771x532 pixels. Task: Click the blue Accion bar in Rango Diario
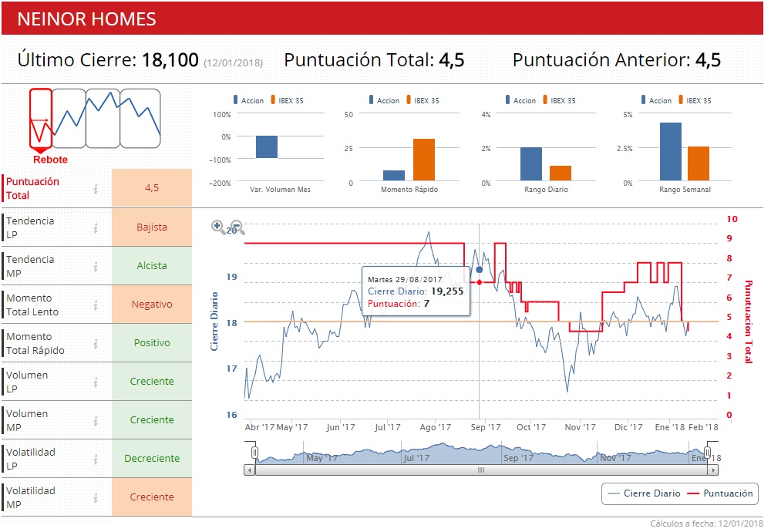[531, 163]
